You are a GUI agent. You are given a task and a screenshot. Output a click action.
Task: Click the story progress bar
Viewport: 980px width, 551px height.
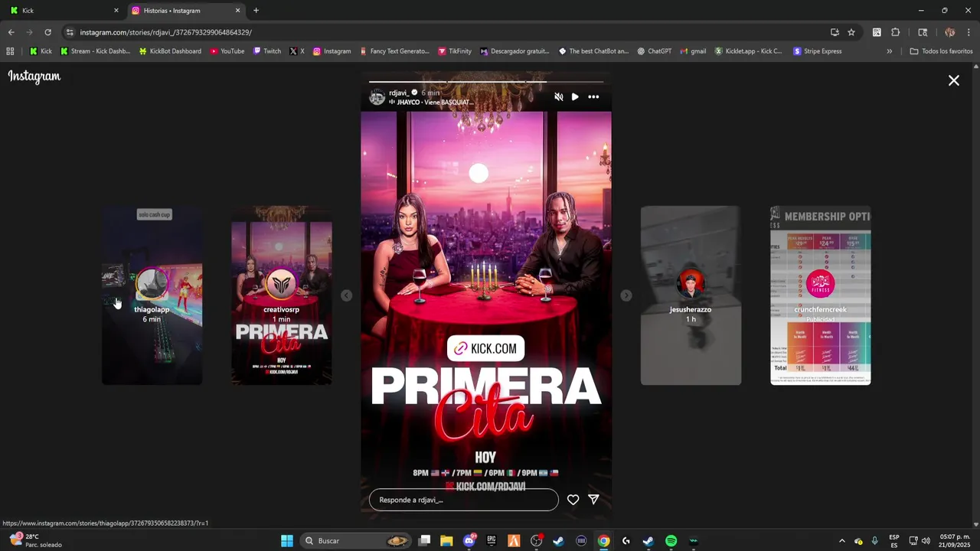[486, 81]
